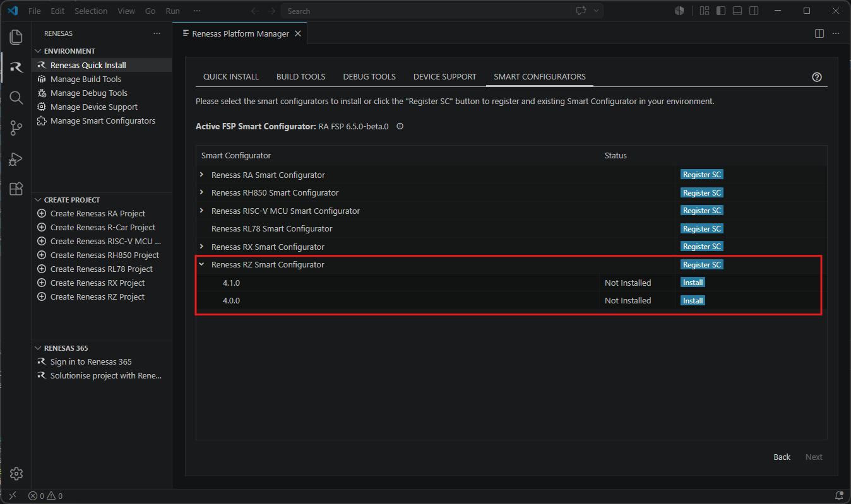Image resolution: width=851 pixels, height=504 pixels.
Task: Open the Search view in activity bar
Action: [x=16, y=98]
